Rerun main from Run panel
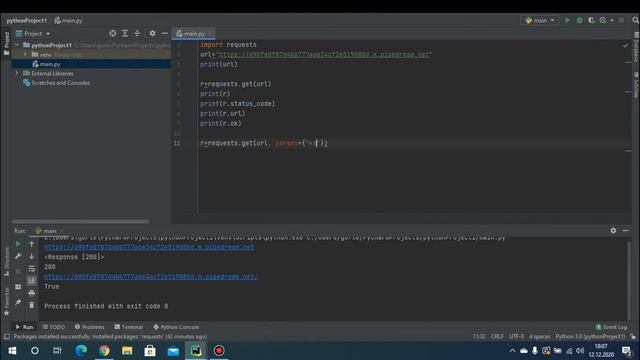The height and width of the screenshot is (360, 640). coord(18,244)
